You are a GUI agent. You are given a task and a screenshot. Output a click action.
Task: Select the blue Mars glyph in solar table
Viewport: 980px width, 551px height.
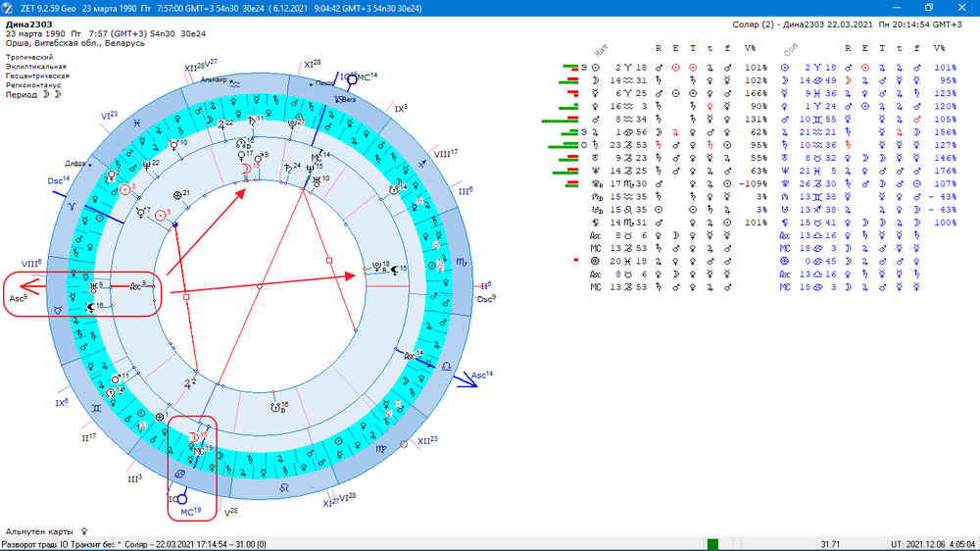click(785, 120)
